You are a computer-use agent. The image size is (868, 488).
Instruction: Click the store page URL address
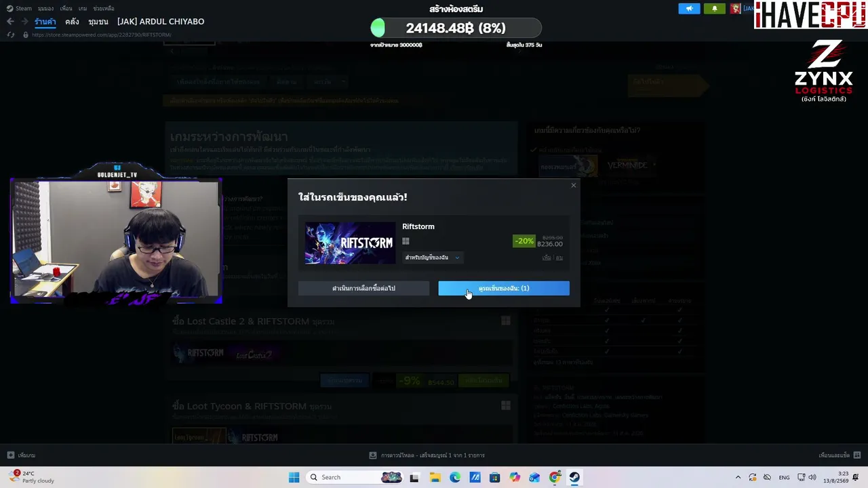pyautogui.click(x=101, y=35)
